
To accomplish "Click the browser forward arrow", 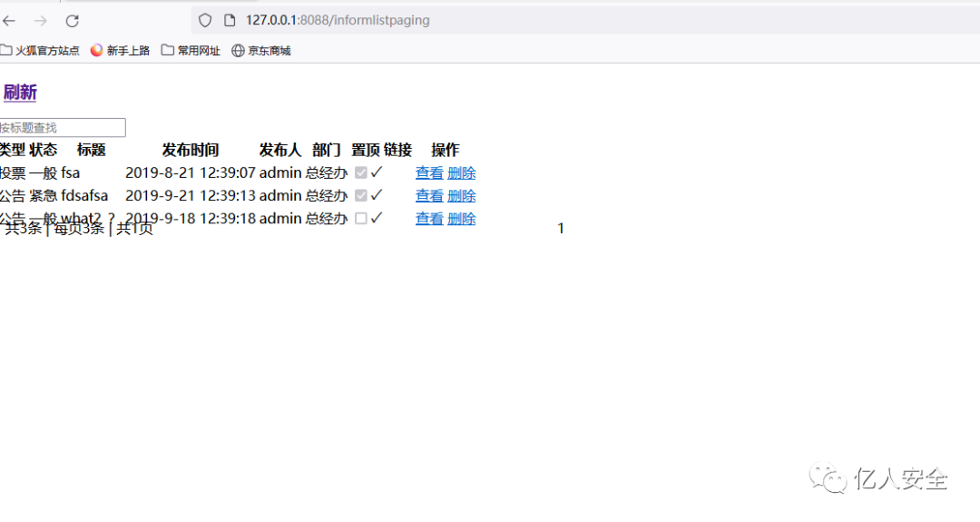I will click(41, 21).
